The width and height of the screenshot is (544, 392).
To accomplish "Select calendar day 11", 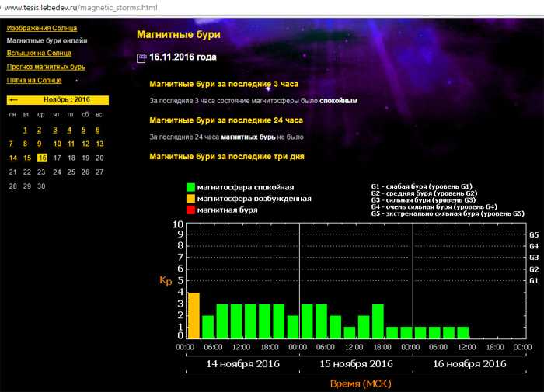I will [x=71, y=144].
